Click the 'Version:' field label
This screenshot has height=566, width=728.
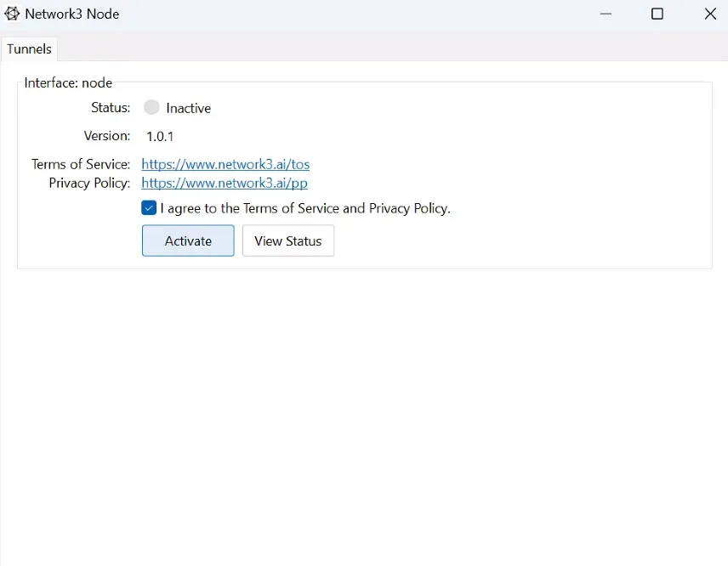coord(106,136)
